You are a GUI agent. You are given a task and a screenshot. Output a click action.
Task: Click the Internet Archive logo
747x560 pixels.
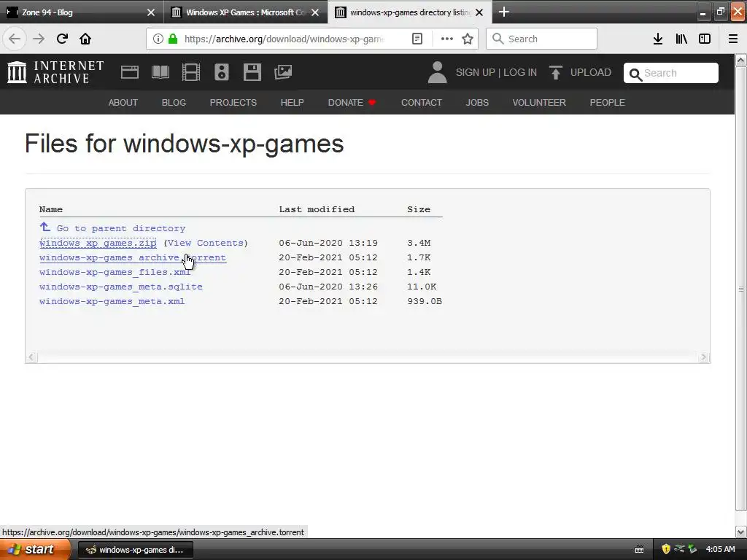point(55,72)
